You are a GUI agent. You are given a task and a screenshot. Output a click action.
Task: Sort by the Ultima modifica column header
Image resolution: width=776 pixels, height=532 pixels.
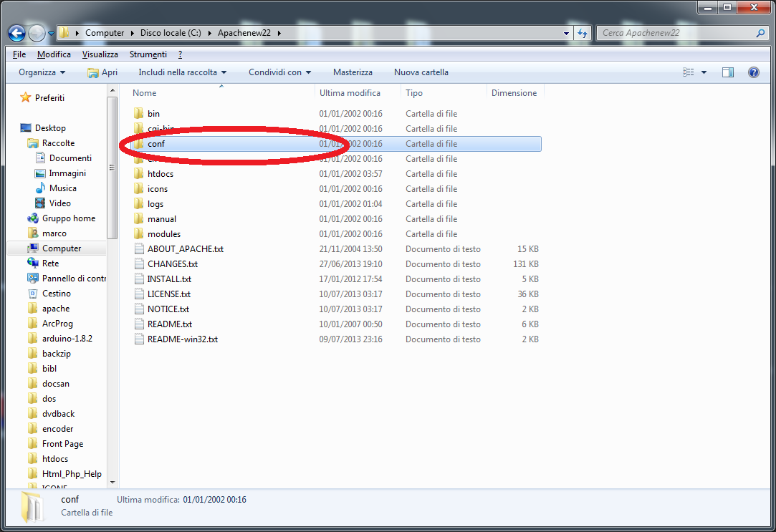coord(350,93)
